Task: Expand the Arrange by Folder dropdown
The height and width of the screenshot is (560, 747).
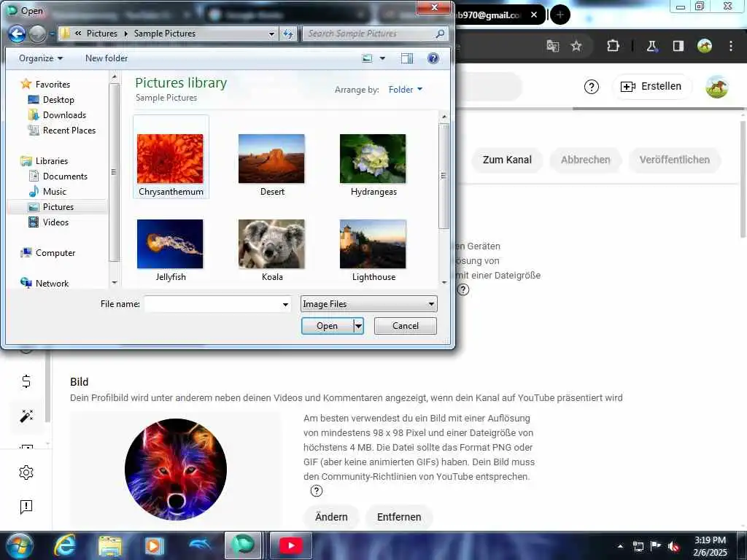Action: tap(406, 90)
